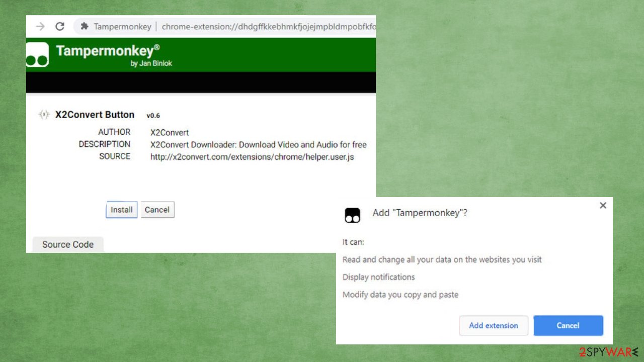Screen dimensions: 644x362
Task: Click the Tampermonkey logo in the green header
Action: tap(37, 55)
